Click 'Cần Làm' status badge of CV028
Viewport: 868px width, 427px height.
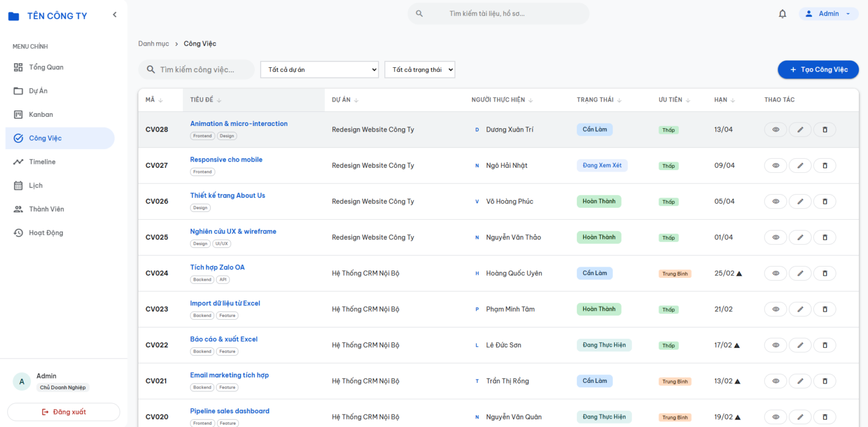click(x=594, y=129)
